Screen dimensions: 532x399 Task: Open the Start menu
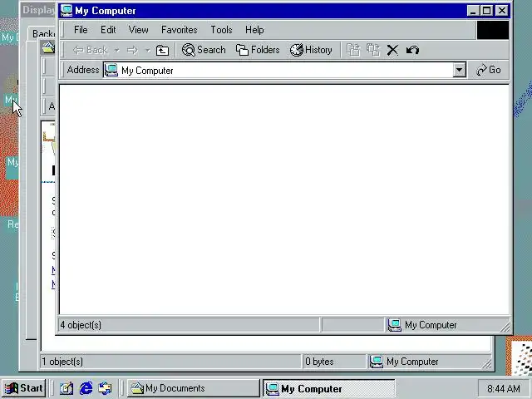pyautogui.click(x=24, y=388)
